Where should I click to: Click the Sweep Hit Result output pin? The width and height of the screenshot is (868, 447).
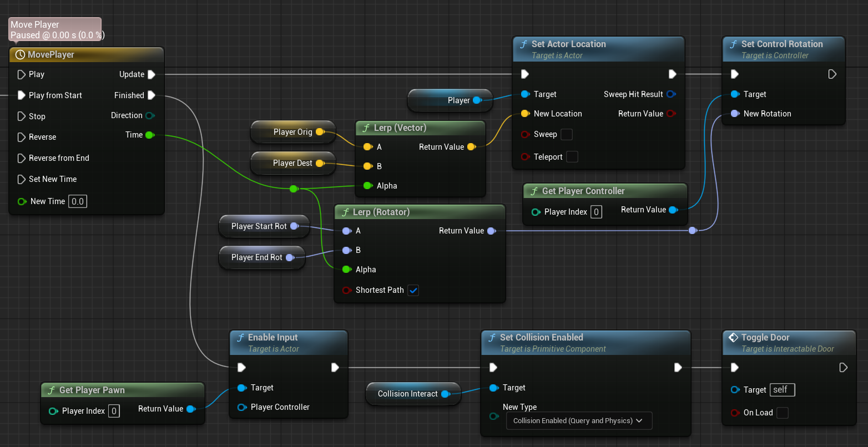click(x=671, y=94)
